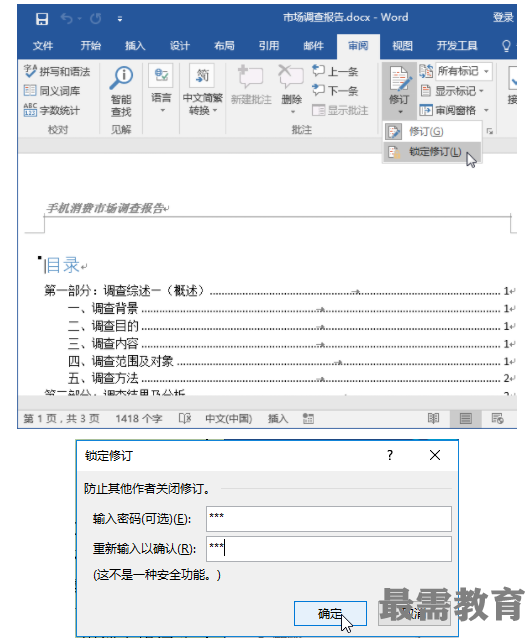Click 智能查找 magnifier icon
Image resolution: width=531 pixels, height=644 pixels.
(121, 78)
